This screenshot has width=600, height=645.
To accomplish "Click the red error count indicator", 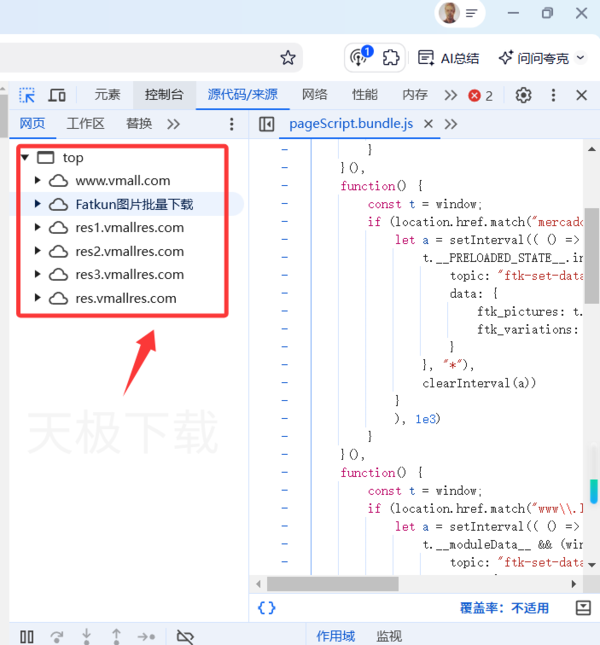I will [481, 95].
